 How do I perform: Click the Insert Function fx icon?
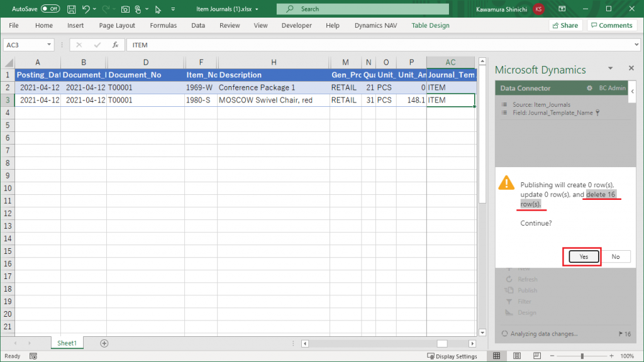pos(116,45)
